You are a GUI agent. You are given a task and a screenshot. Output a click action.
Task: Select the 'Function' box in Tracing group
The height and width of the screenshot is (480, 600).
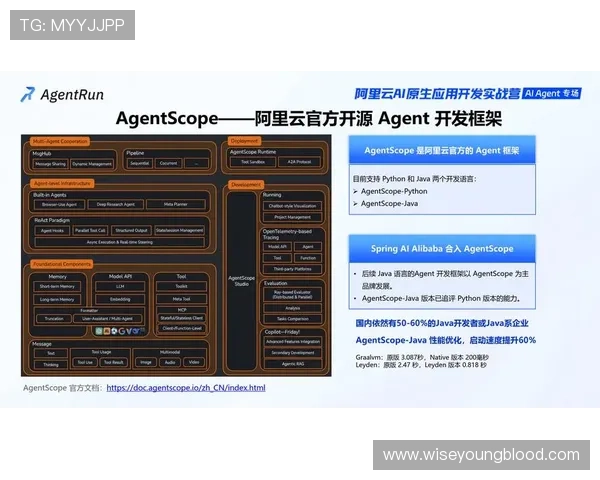click(x=308, y=258)
